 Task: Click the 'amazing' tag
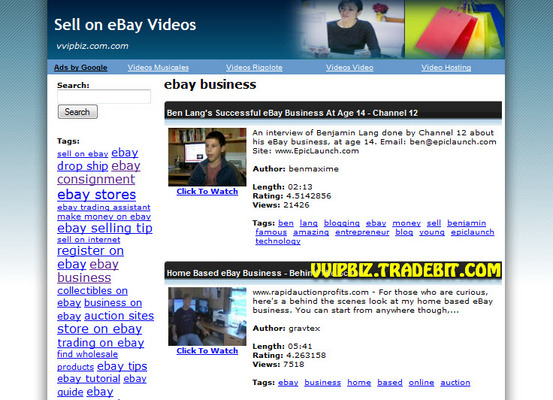[x=311, y=232]
